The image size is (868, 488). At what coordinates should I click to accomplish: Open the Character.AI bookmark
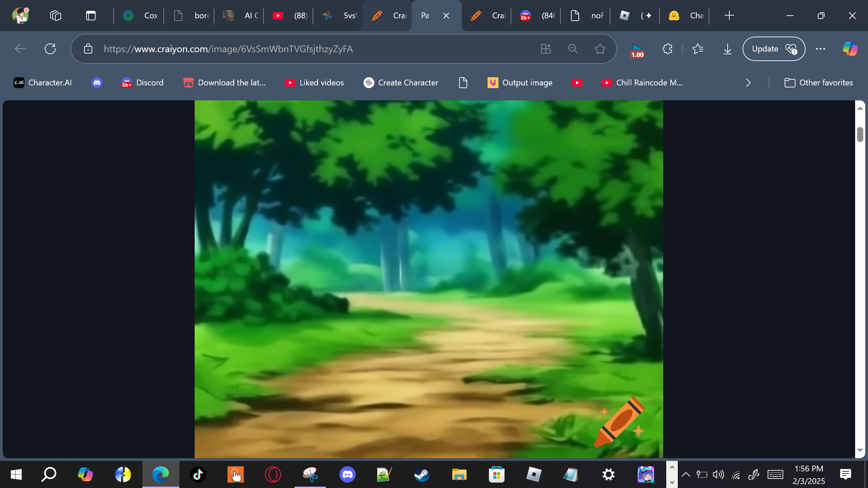[43, 83]
